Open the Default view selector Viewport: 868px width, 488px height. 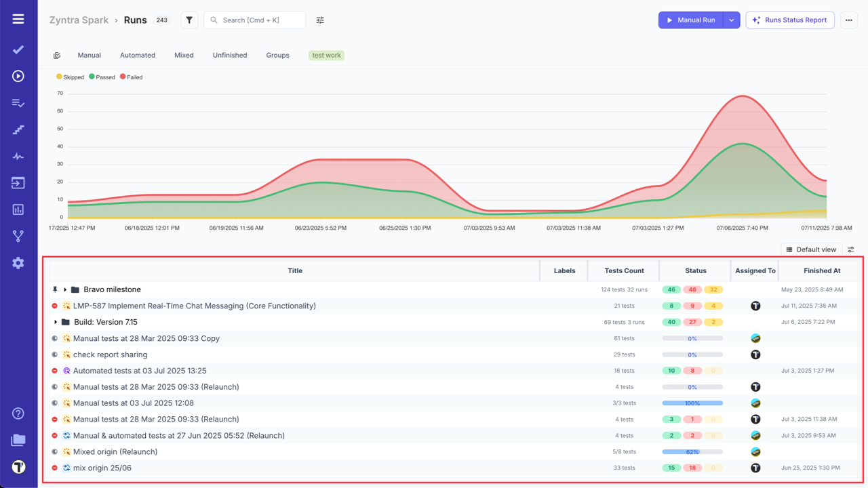pos(811,249)
